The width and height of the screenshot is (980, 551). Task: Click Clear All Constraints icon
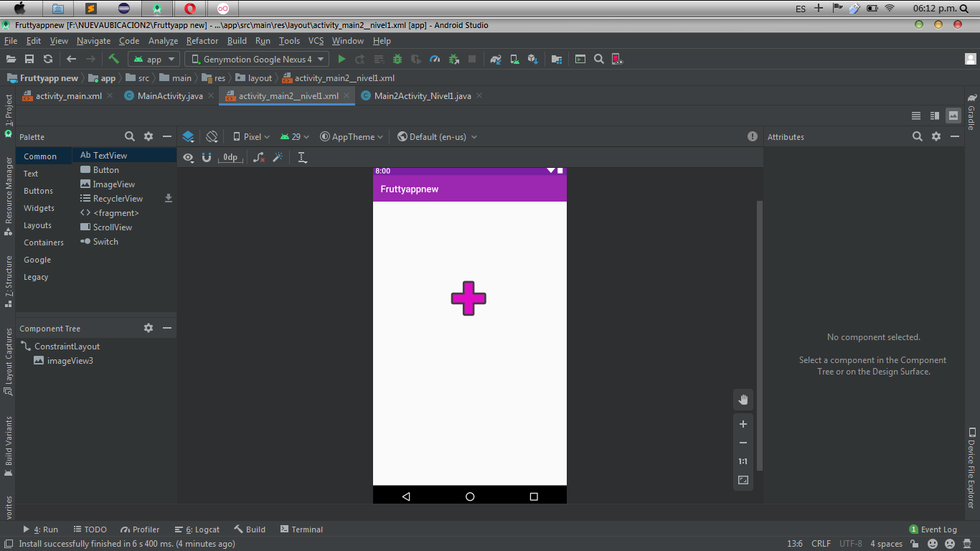(259, 157)
